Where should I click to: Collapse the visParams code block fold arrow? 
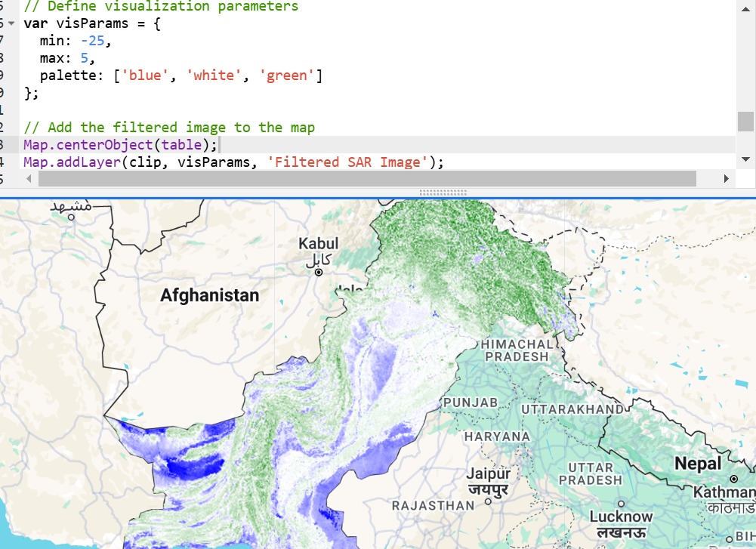click(x=11, y=23)
